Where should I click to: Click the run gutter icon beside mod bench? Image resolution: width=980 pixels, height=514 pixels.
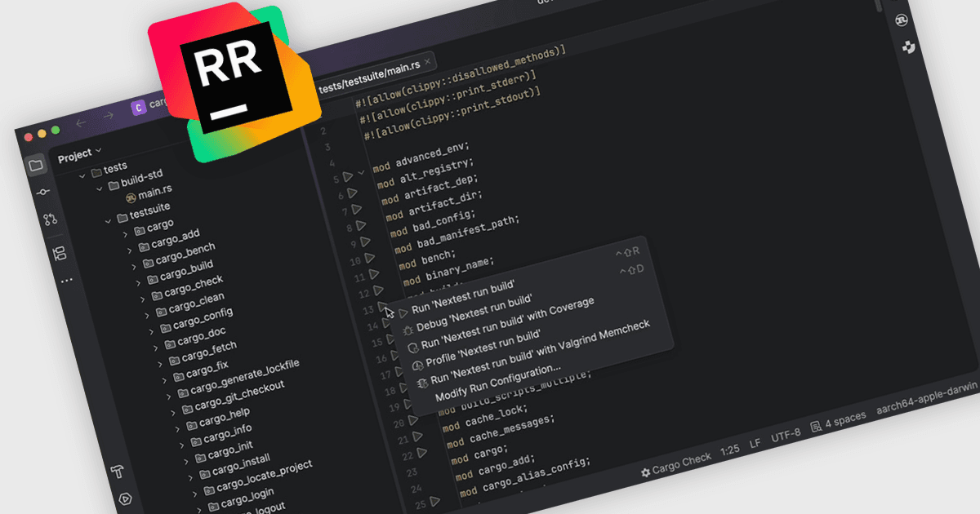[374, 275]
